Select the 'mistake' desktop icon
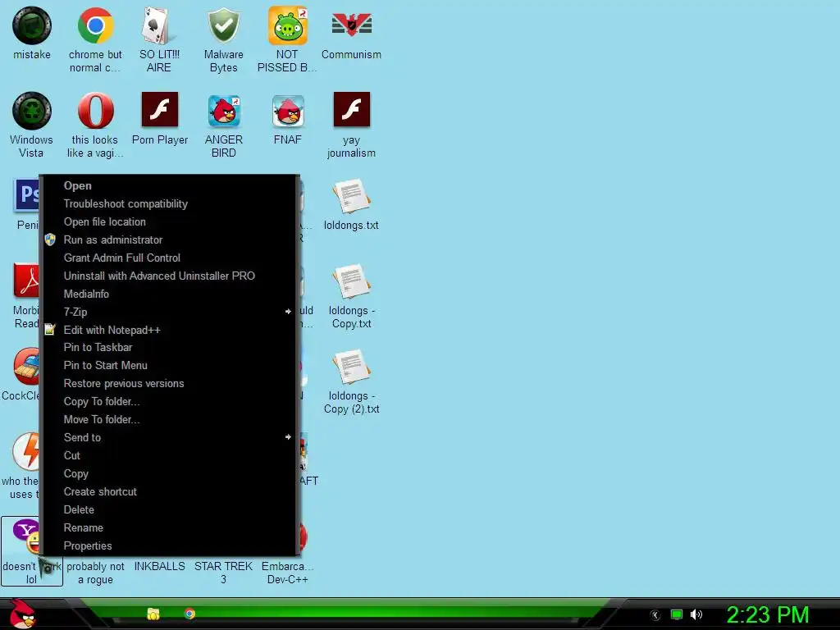The width and height of the screenshot is (840, 630). tap(32, 25)
